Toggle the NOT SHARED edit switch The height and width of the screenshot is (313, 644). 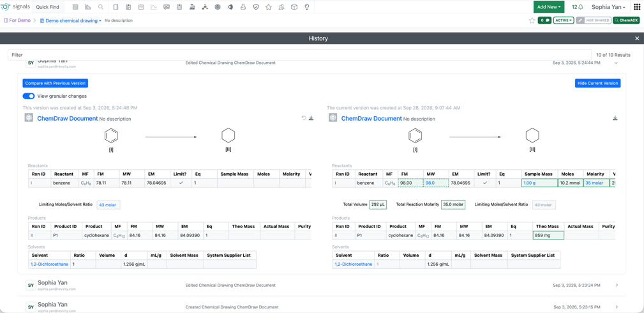(x=594, y=20)
